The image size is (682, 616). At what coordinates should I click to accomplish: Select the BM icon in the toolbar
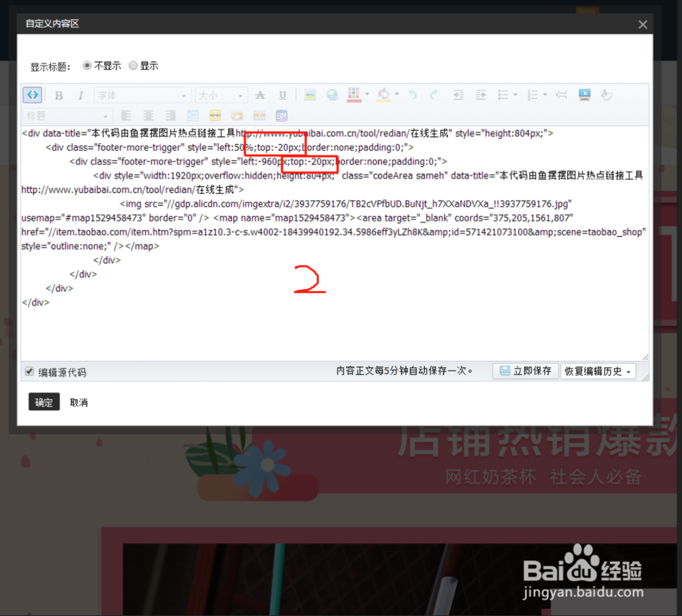pos(281,116)
